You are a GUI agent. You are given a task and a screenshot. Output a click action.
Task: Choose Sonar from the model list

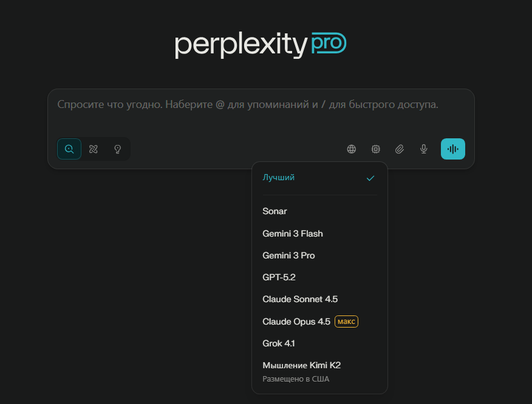(275, 212)
